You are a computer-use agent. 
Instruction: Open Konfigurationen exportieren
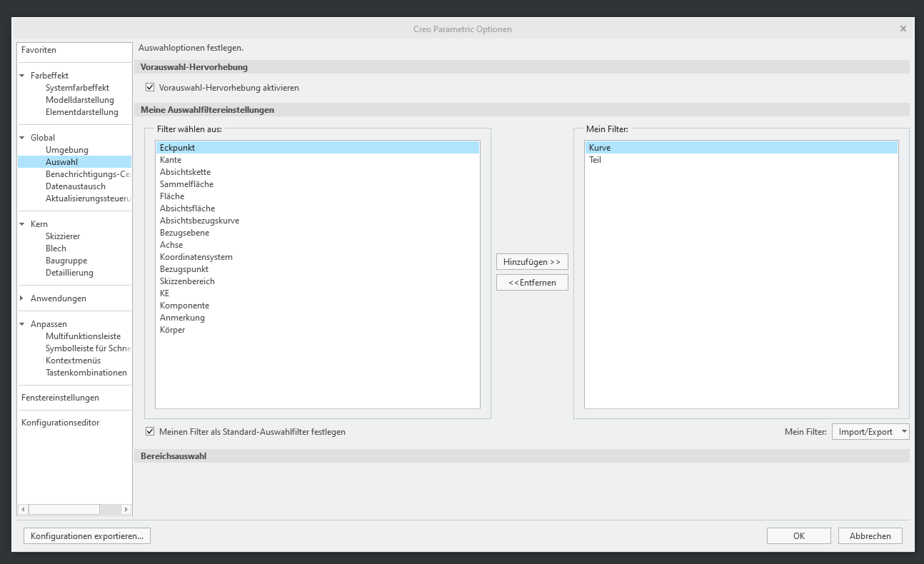coord(86,535)
